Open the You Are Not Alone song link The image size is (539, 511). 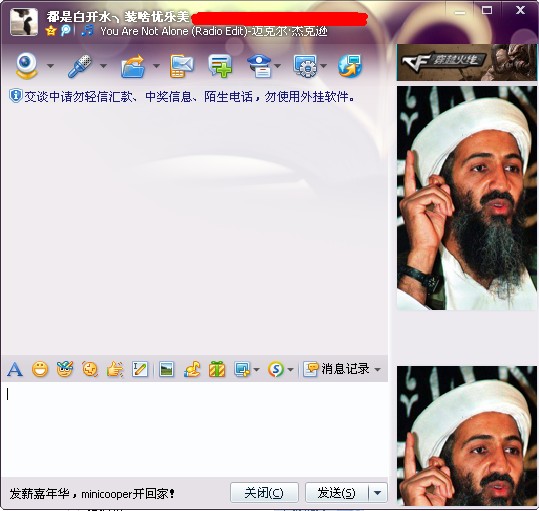(x=213, y=31)
